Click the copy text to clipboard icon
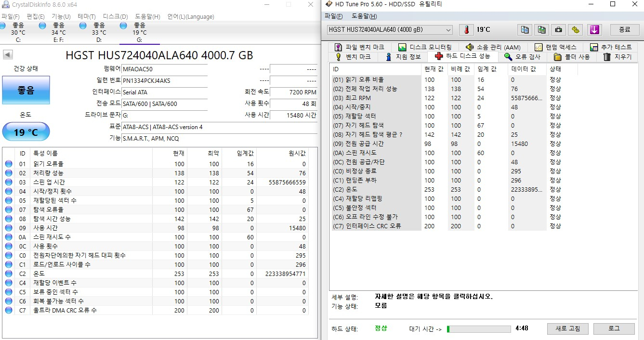Viewport: 644px width, 340px height. (525, 30)
